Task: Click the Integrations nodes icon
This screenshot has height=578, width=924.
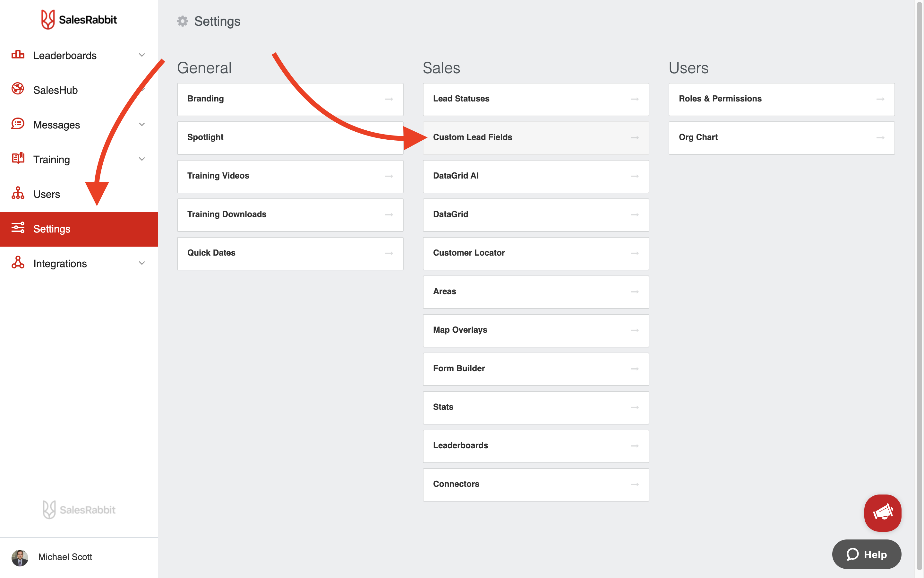Action: (18, 263)
